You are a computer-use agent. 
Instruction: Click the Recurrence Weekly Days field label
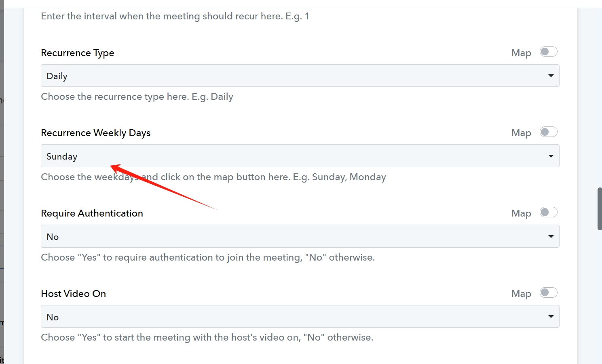96,133
